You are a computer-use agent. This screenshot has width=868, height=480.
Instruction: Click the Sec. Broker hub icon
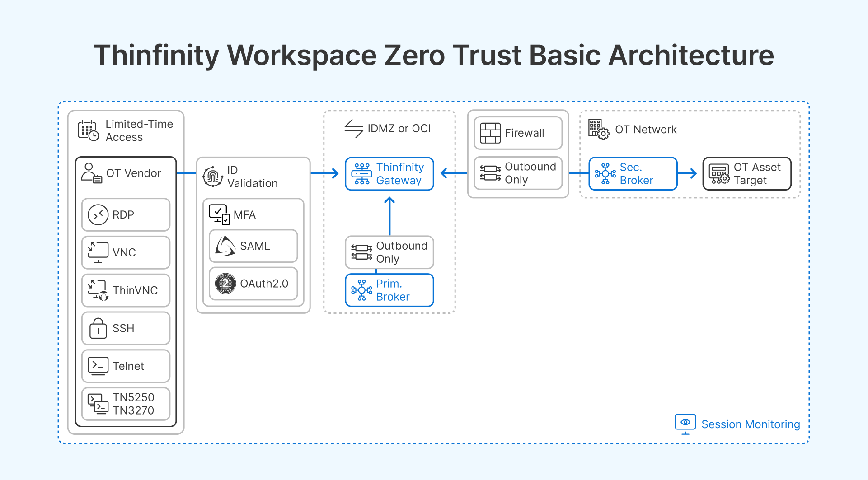(605, 174)
